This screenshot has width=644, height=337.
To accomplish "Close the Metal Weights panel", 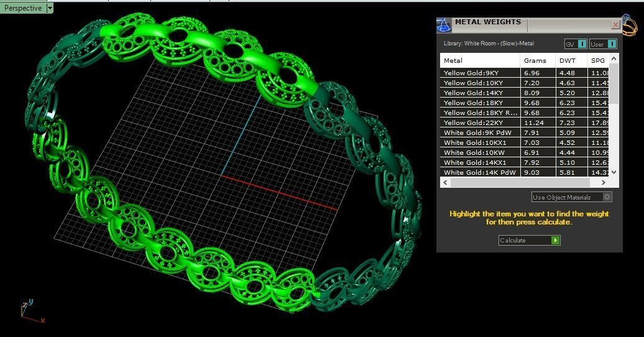I will click(x=615, y=25).
